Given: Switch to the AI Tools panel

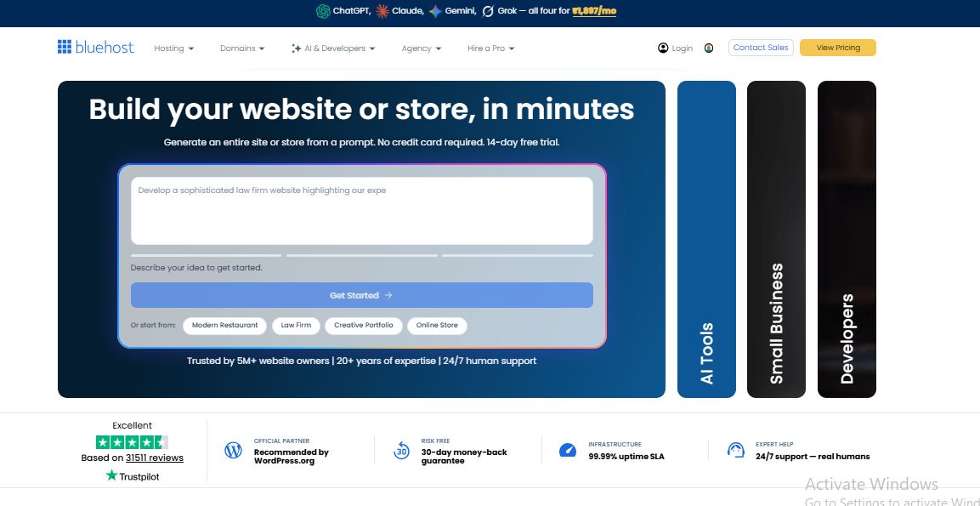Looking at the screenshot, I should (x=706, y=239).
